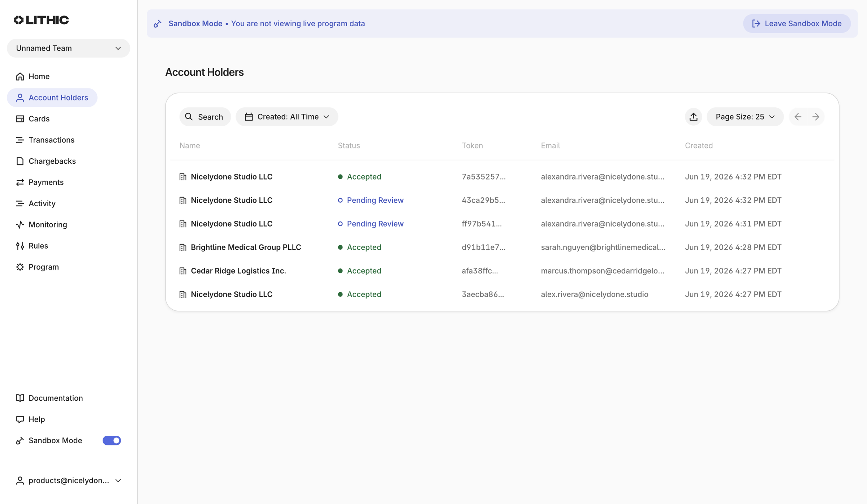Click the Token column header

tap(472, 145)
